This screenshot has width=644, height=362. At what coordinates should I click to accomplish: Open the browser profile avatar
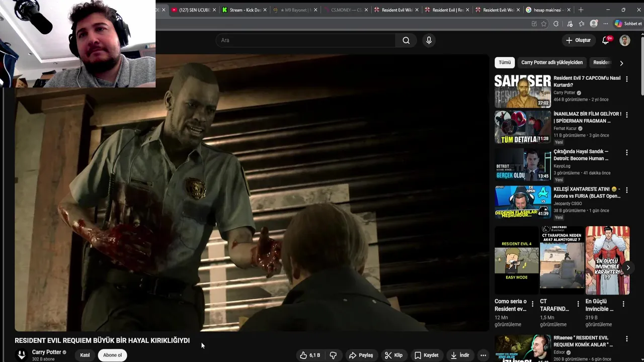594,24
